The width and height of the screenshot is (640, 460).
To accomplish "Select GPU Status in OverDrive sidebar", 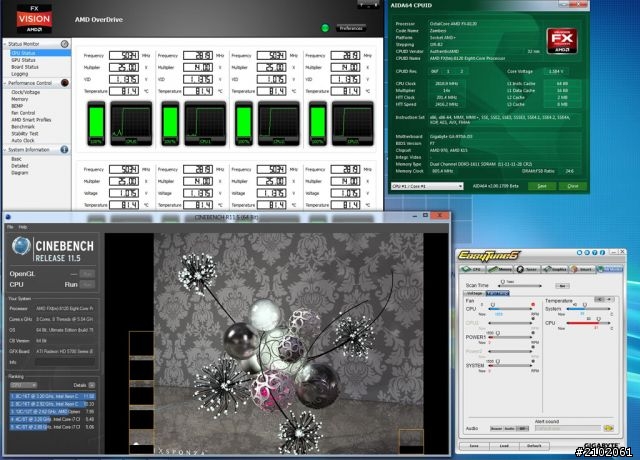I will click(x=23, y=60).
